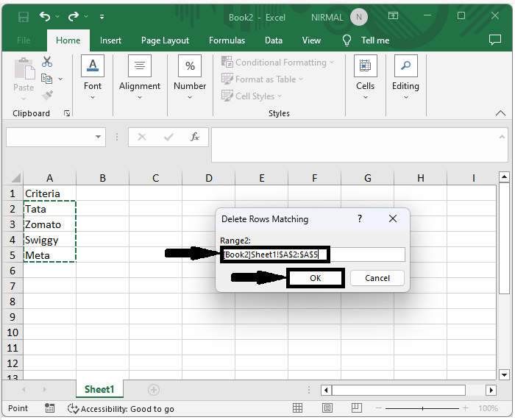Open the Data tab
515x420 pixels.
point(273,40)
